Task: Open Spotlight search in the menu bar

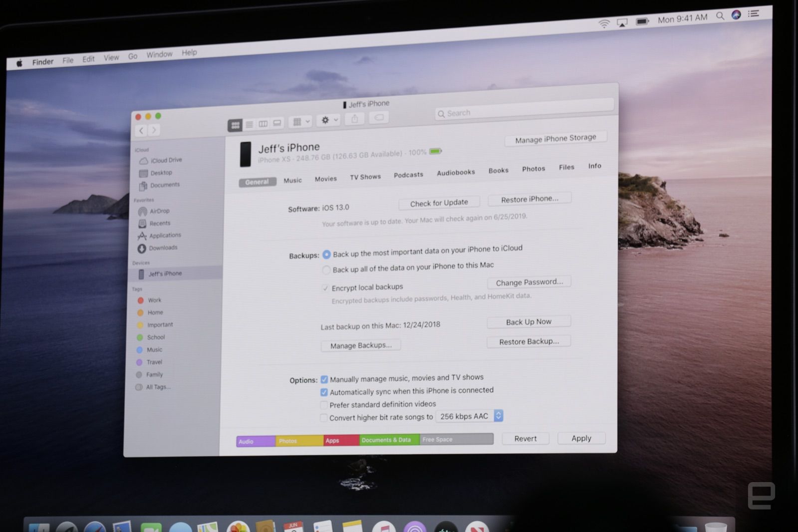Action: pyautogui.click(x=720, y=16)
